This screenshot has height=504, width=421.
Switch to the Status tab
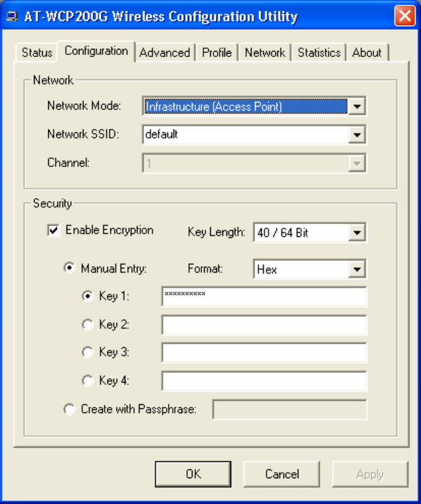coord(37,52)
